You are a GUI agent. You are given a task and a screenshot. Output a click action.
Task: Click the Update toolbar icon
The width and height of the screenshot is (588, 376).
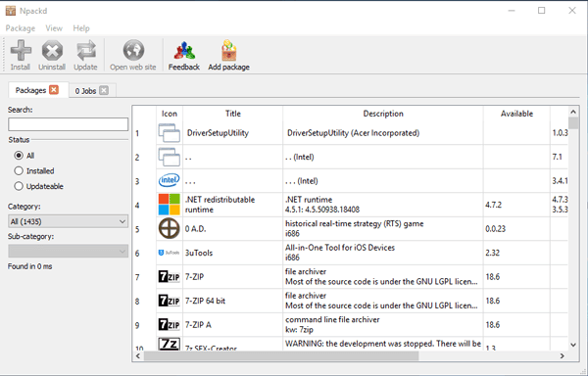[x=86, y=51]
